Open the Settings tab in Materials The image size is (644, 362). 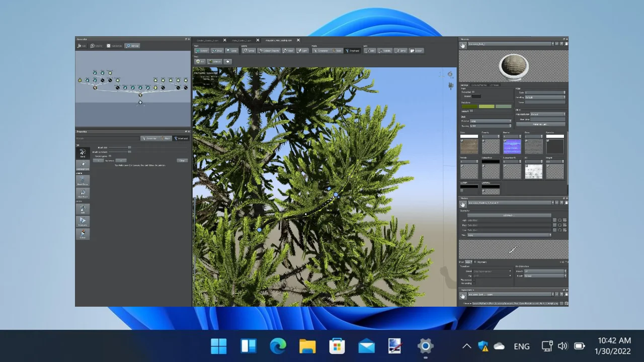(x=464, y=85)
